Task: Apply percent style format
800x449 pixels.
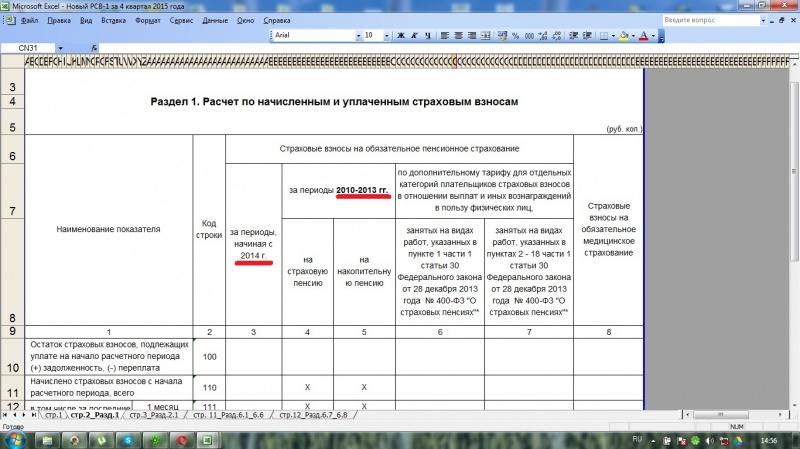Action: click(517, 35)
